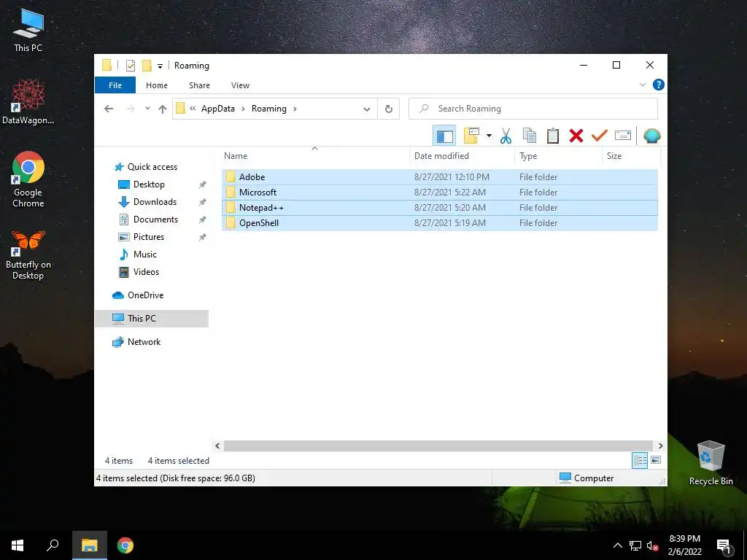Open OneDrive in the navigation pane
The image size is (747, 560).
pos(145,295)
